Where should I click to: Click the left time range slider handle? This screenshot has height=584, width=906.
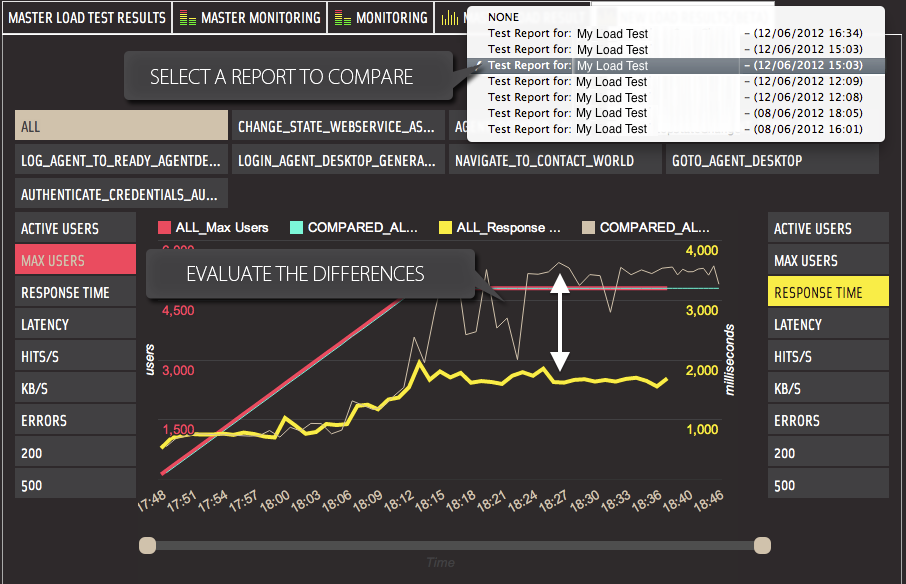(148, 545)
